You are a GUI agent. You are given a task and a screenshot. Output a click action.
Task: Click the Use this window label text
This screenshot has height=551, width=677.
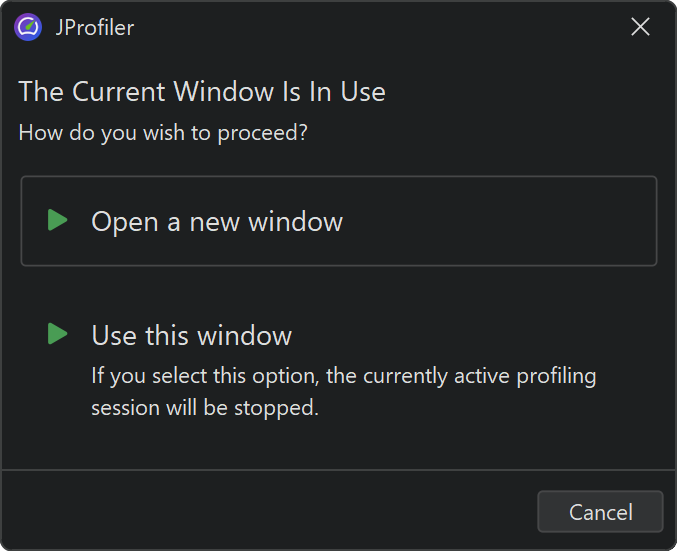192,335
